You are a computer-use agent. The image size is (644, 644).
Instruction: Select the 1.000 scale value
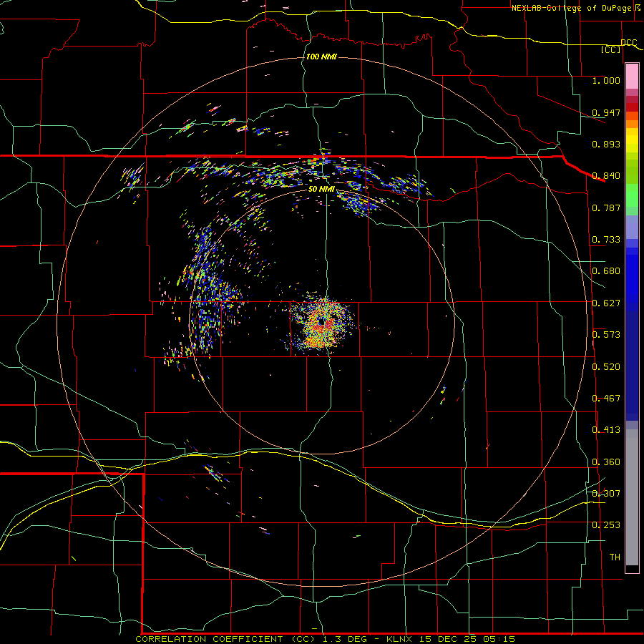coord(606,80)
